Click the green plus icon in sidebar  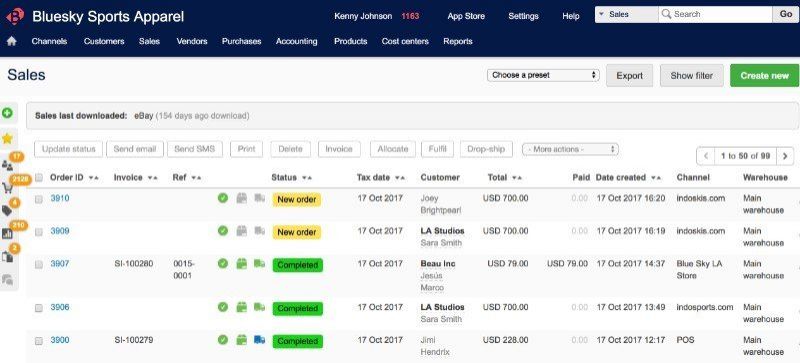tap(7, 113)
